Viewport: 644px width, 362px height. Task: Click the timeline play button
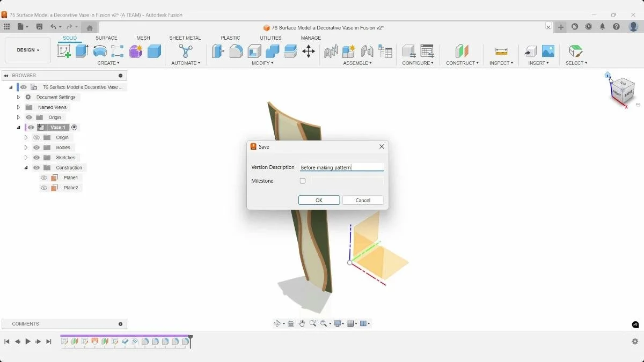point(28,341)
